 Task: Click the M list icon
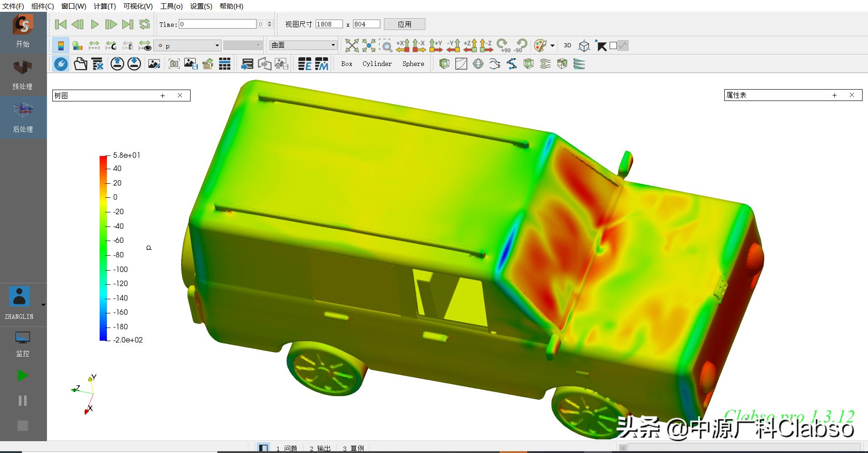tap(322, 64)
